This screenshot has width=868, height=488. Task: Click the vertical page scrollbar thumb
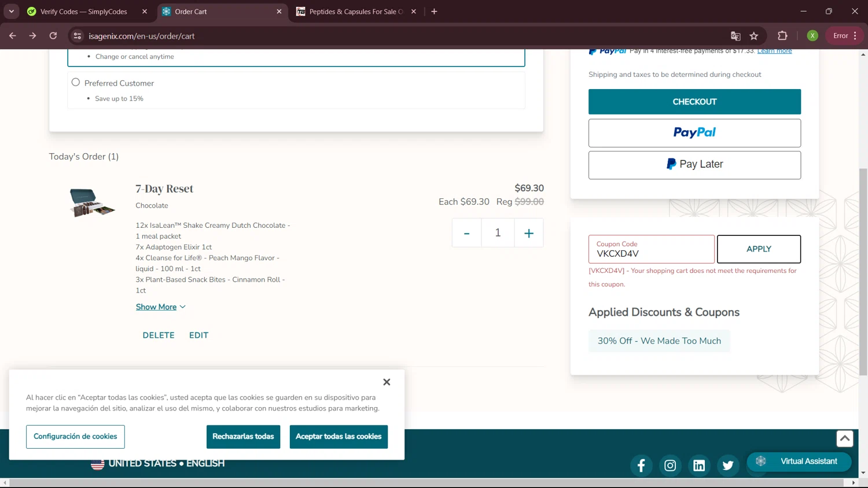click(863, 272)
